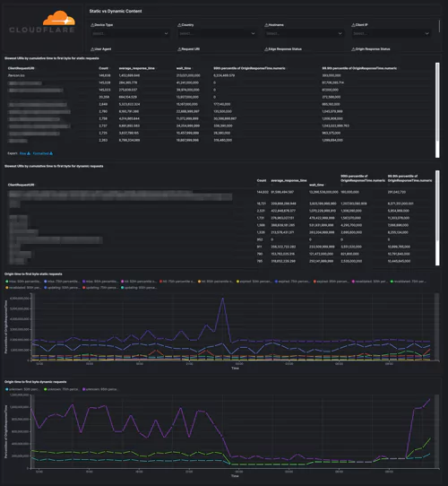Image resolution: width=448 pixels, height=486 pixels.
Task: Click the revalidated 75th percentile legend color
Action: click(392, 282)
